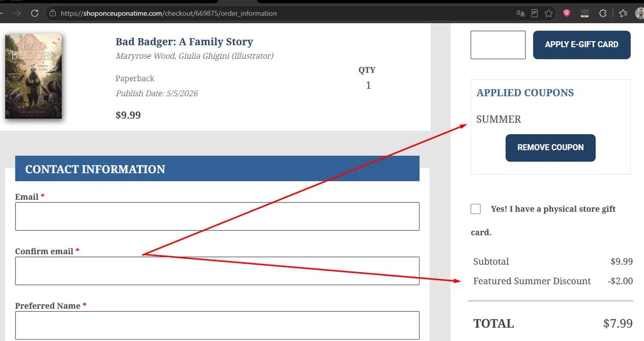Click into the Preferred Name field
Viewport: 644px width, 341px height.
point(217,325)
